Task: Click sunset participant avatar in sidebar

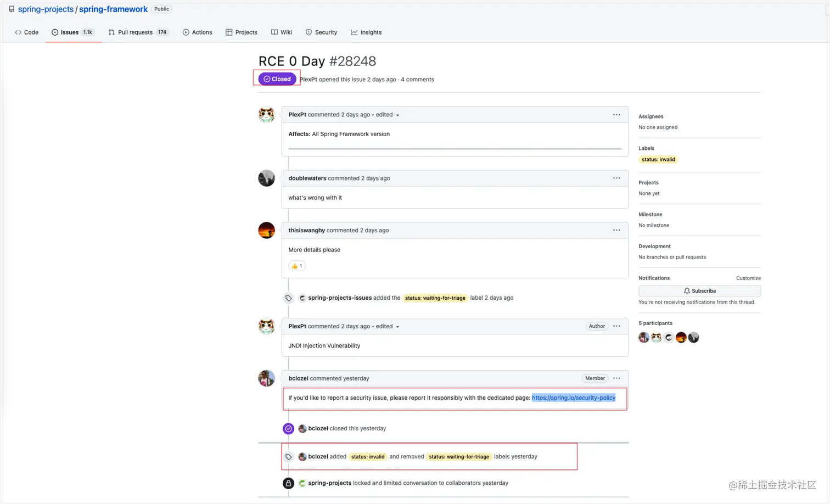Action: coord(681,338)
